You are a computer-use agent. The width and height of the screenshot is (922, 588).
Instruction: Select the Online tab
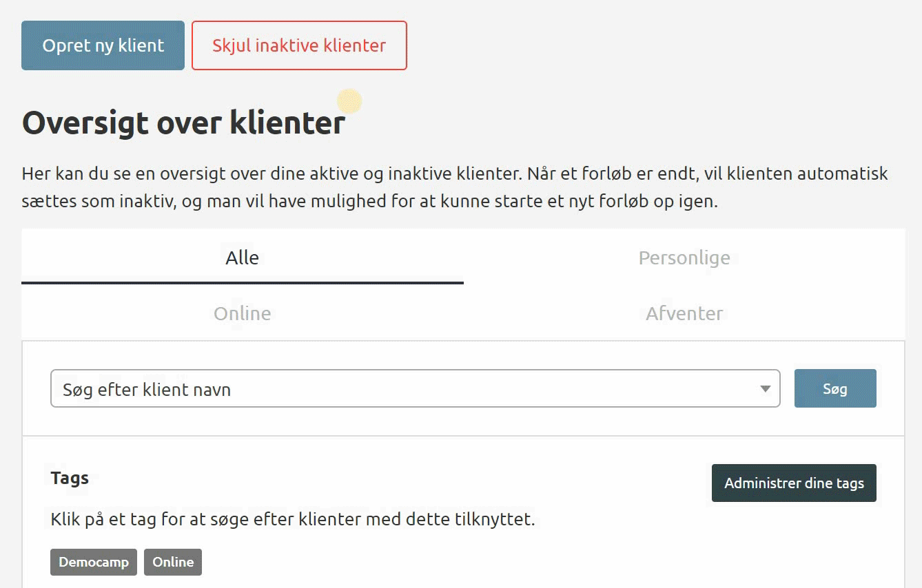tap(242, 313)
